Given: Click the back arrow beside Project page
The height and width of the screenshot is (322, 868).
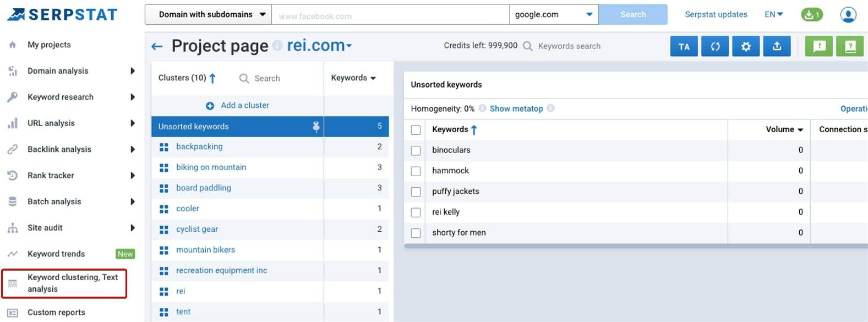Looking at the screenshot, I should tap(157, 47).
